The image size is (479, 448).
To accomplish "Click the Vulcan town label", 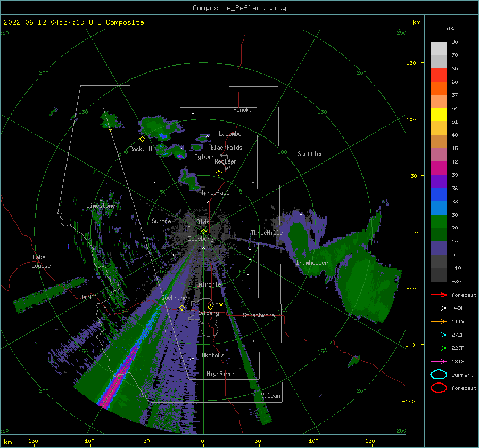I will pos(271,396).
